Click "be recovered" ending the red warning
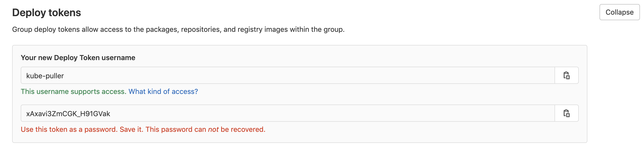 pos(242,129)
